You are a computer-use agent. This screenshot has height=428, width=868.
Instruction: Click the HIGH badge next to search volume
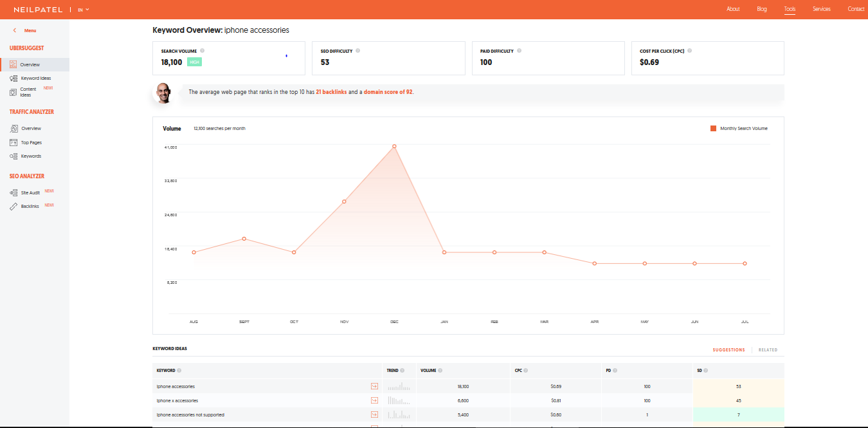[195, 62]
